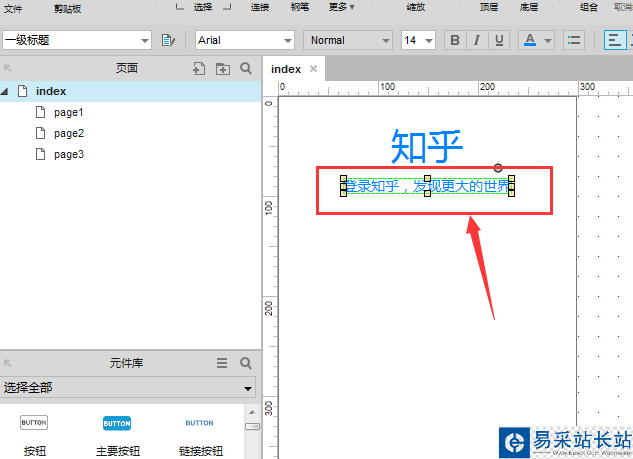Activate the 钢笔 pen tool

[x=300, y=7]
